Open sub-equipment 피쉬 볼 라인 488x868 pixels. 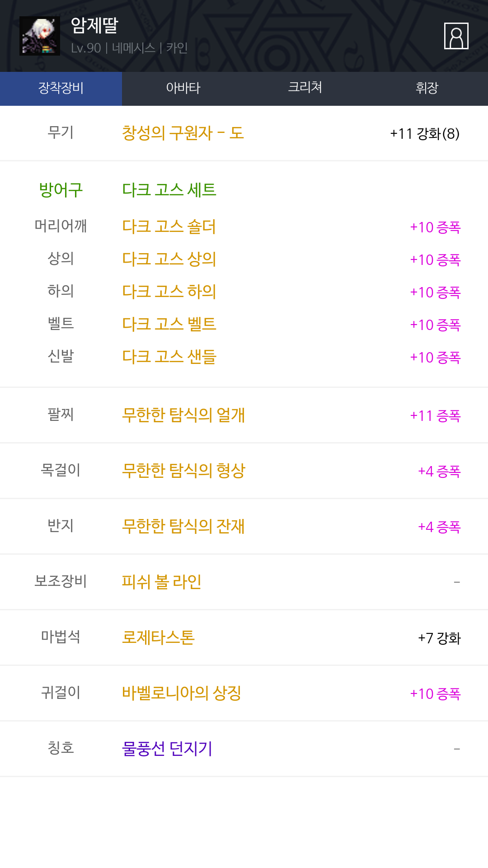(x=162, y=582)
